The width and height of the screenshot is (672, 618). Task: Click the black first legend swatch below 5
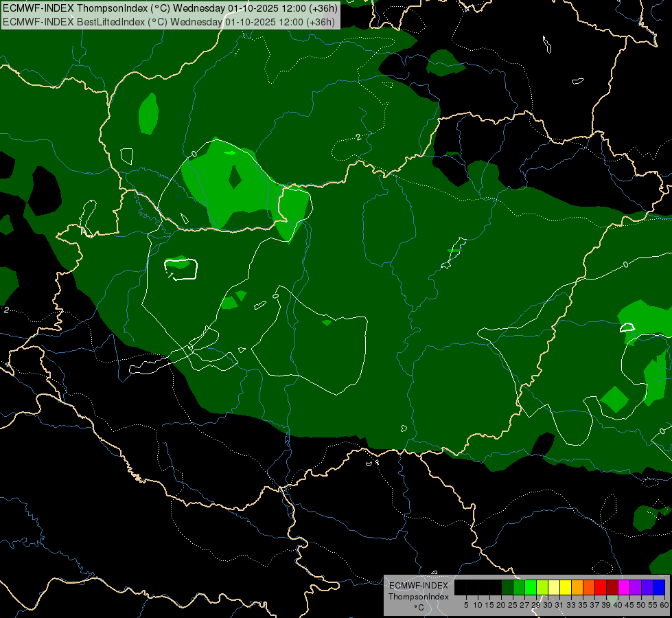pyautogui.click(x=461, y=587)
